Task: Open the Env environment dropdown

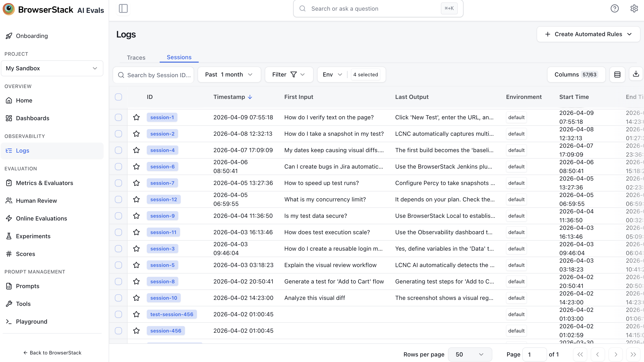Action: 332,75
